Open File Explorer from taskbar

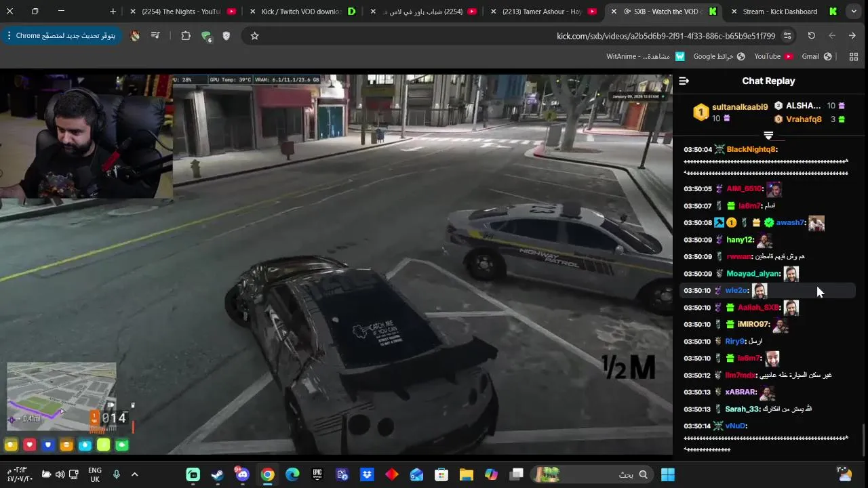coord(467,474)
